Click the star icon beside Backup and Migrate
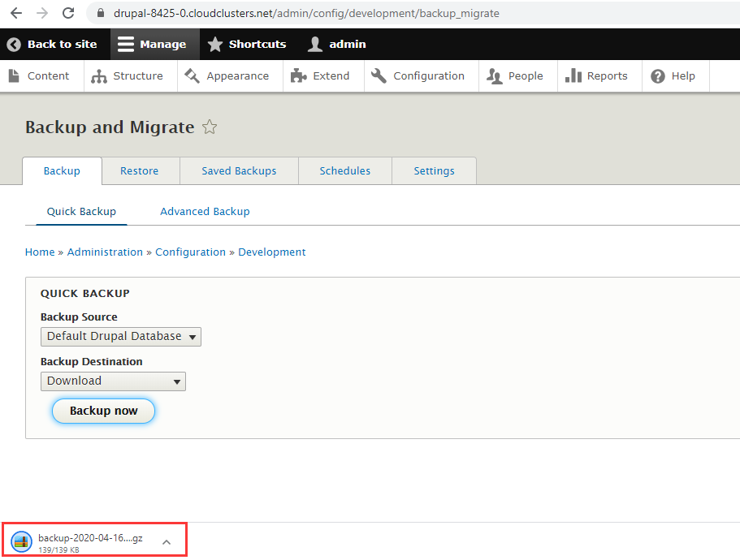Screen dimensions: 740x560 210,127
